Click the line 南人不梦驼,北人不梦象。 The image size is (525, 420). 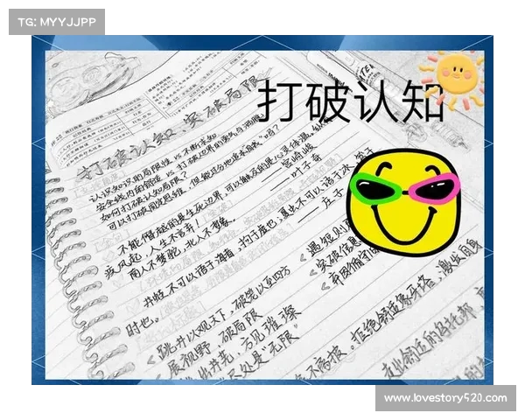184,248
